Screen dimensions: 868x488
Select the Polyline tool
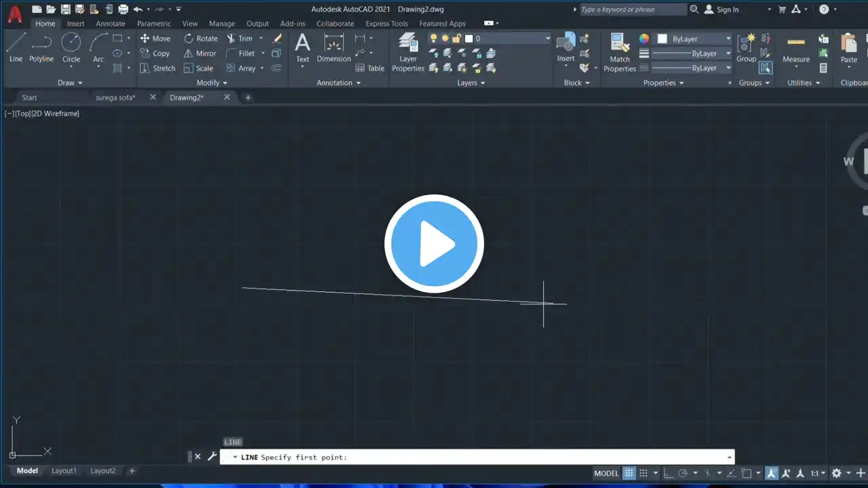[41, 47]
